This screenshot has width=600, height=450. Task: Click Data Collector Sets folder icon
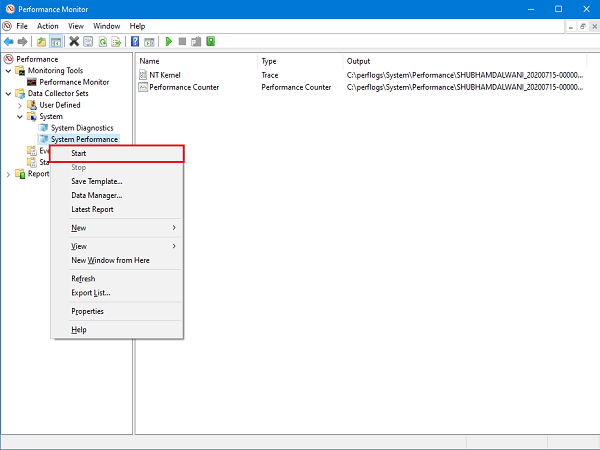[x=20, y=93]
